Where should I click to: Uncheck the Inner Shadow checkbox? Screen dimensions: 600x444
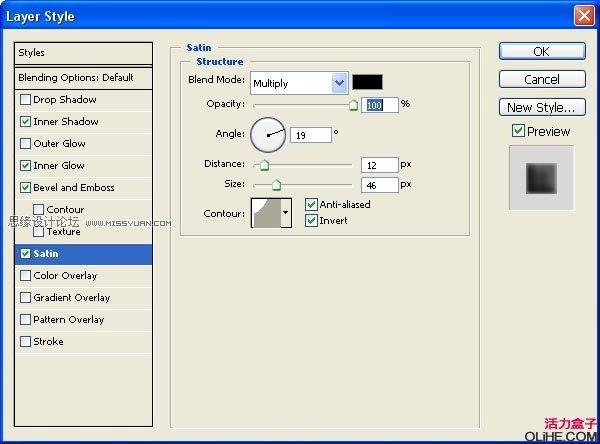pyautogui.click(x=25, y=122)
